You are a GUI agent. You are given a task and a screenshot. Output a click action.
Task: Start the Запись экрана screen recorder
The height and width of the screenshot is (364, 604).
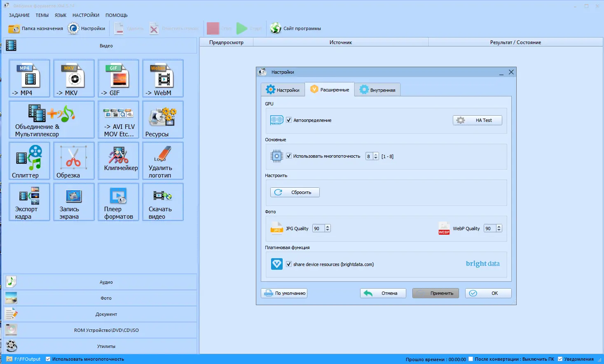74,202
